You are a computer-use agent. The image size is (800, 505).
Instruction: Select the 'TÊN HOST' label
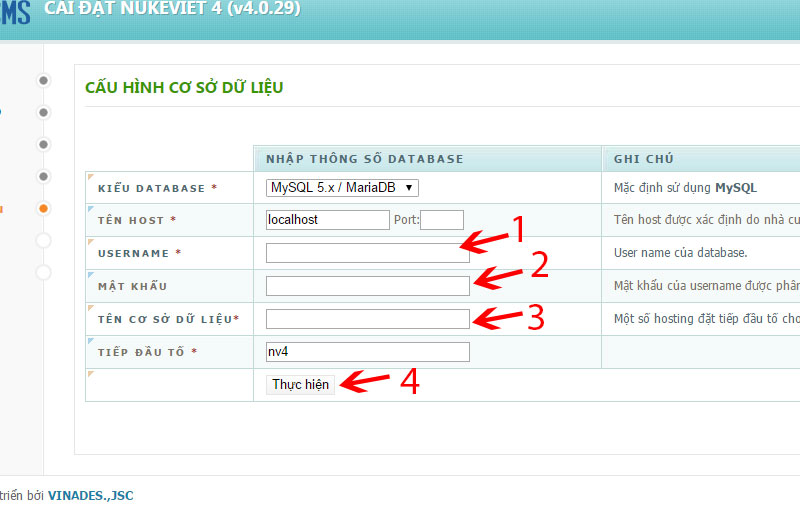click(137, 220)
